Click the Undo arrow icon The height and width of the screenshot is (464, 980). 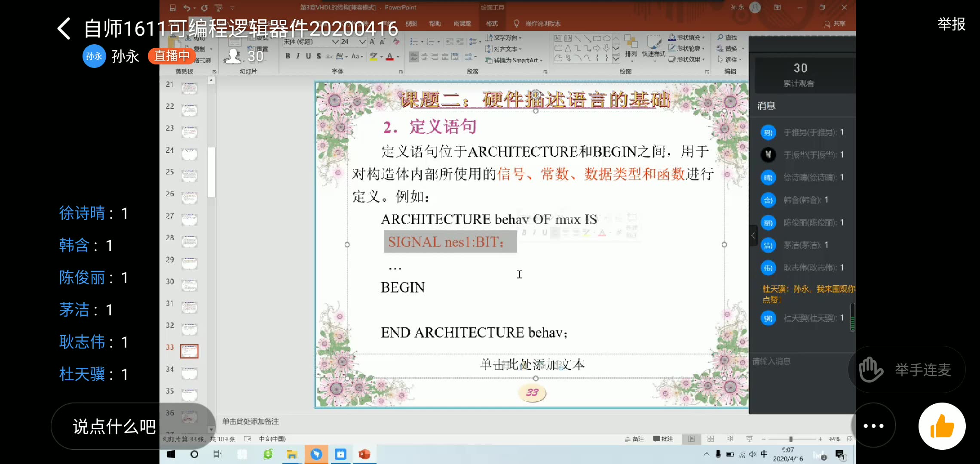tap(187, 8)
